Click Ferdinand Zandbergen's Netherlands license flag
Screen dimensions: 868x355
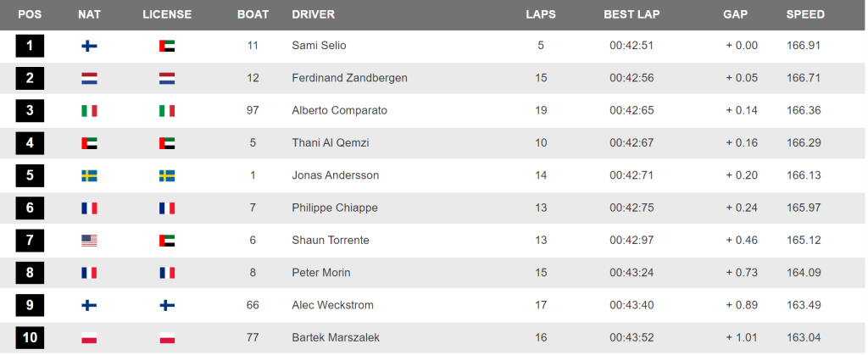[x=167, y=79]
